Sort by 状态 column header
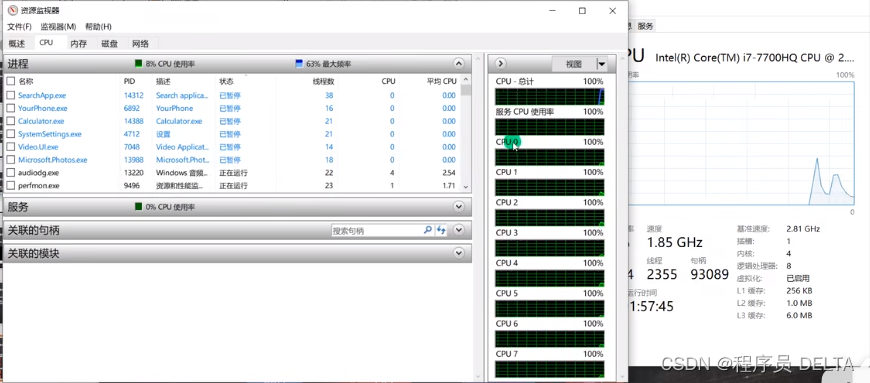This screenshot has height=383, width=870. coord(226,81)
